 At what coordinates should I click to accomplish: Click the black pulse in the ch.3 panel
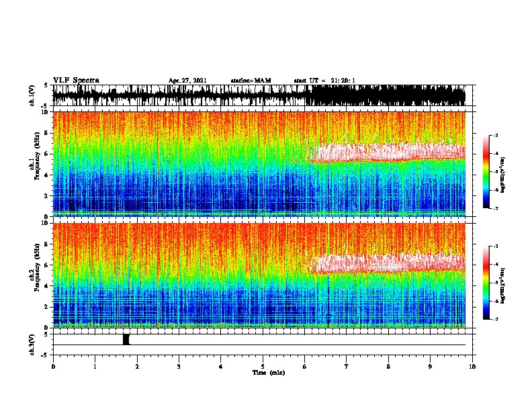pyautogui.click(x=126, y=339)
